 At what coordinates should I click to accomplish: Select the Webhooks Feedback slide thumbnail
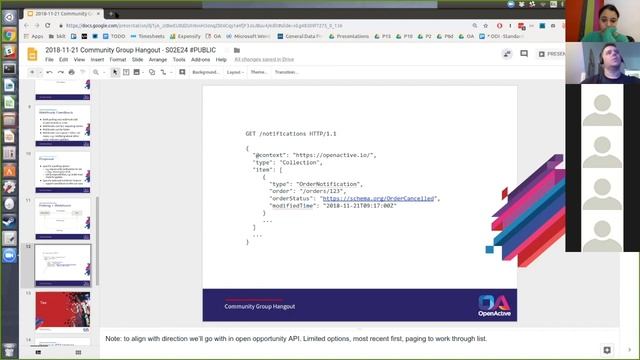tap(62, 126)
